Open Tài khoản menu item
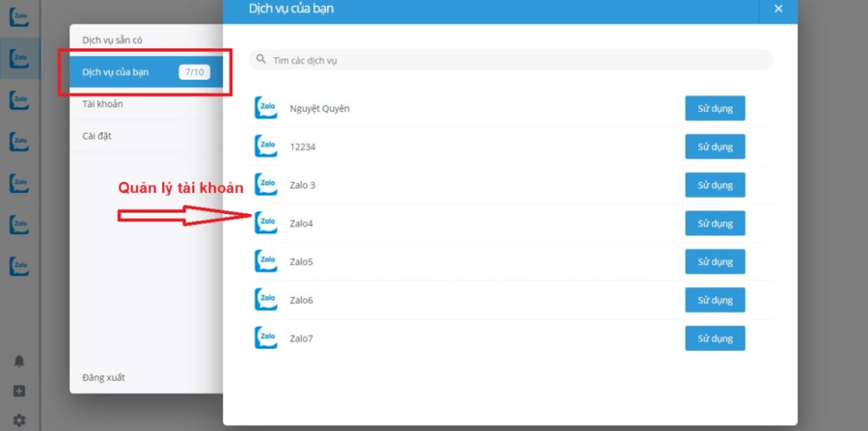 click(147, 104)
